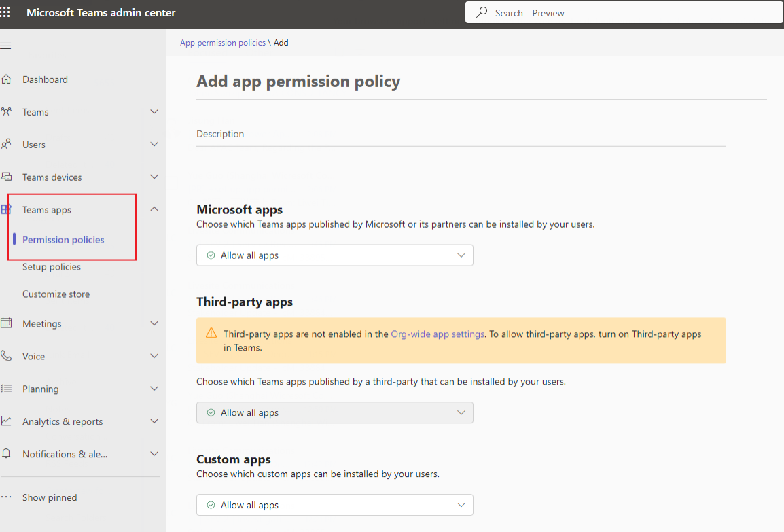Collapse the navigation hamburger menu
This screenshot has width=784, height=532.
pos(5,46)
